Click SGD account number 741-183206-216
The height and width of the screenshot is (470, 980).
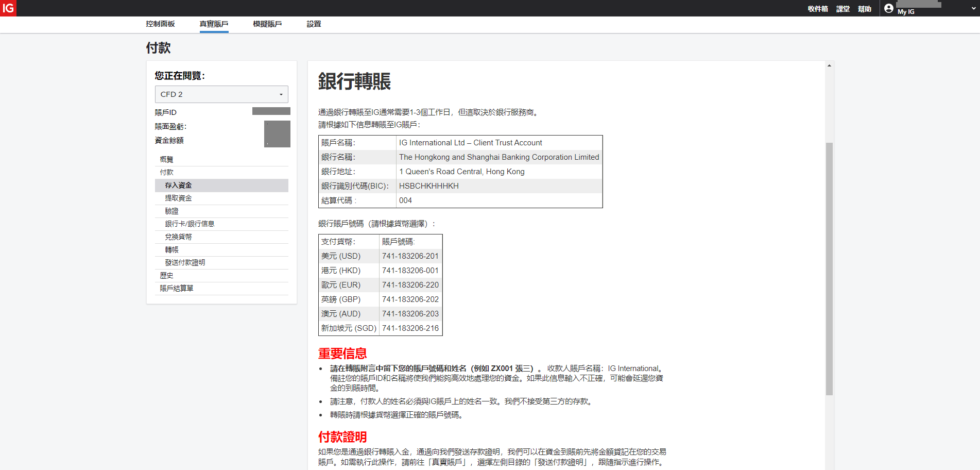pyautogui.click(x=410, y=328)
